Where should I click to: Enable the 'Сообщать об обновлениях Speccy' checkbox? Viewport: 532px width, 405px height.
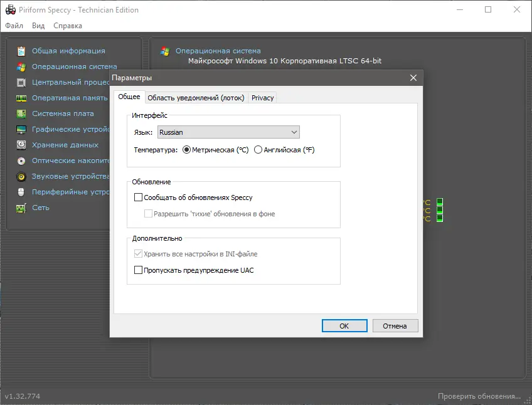pyautogui.click(x=140, y=197)
